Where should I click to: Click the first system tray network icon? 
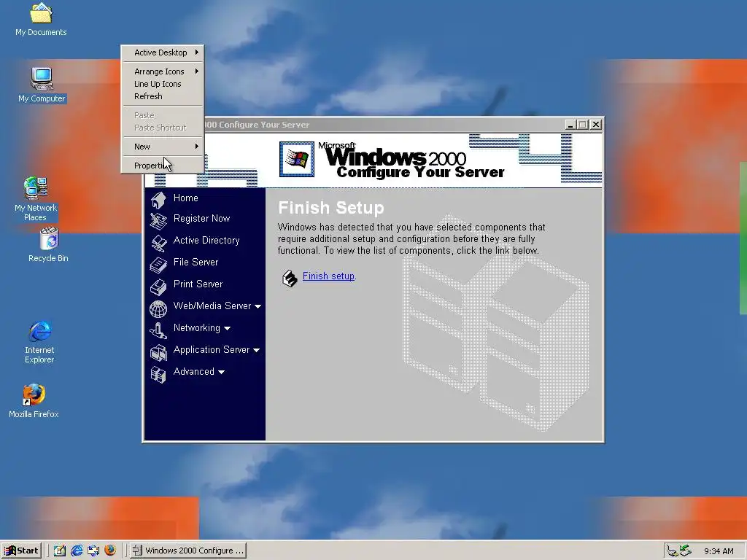(672, 551)
